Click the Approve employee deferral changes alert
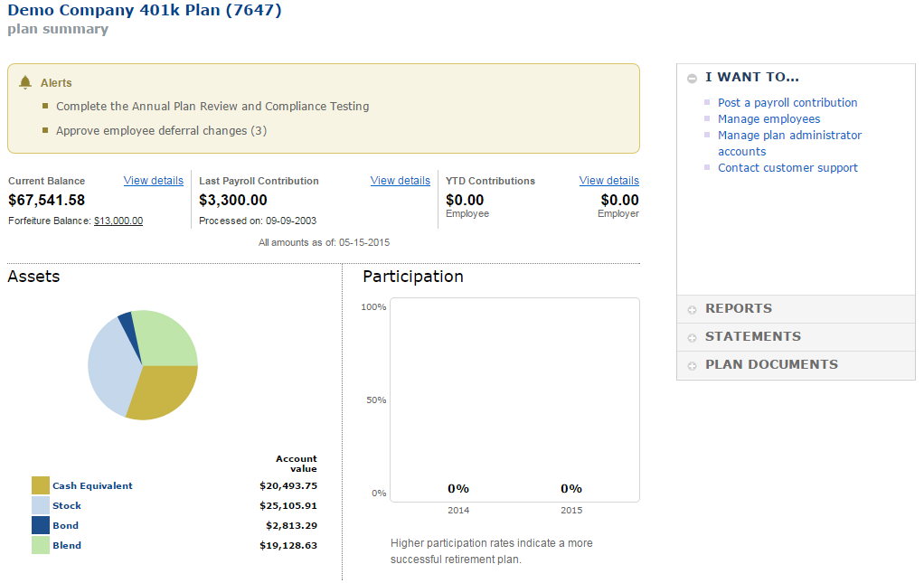Image resolution: width=924 pixels, height=583 pixels. (x=161, y=131)
